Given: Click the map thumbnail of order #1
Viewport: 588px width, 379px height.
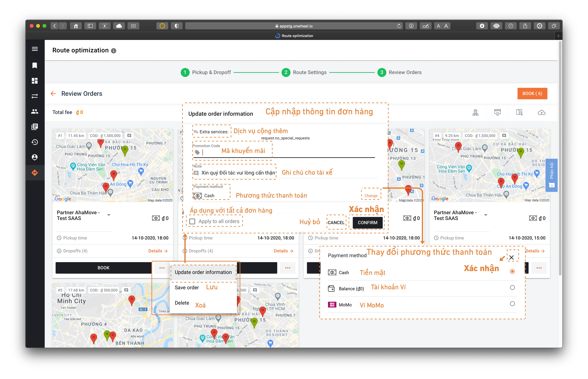Looking at the screenshot, I should pyautogui.click(x=113, y=165).
